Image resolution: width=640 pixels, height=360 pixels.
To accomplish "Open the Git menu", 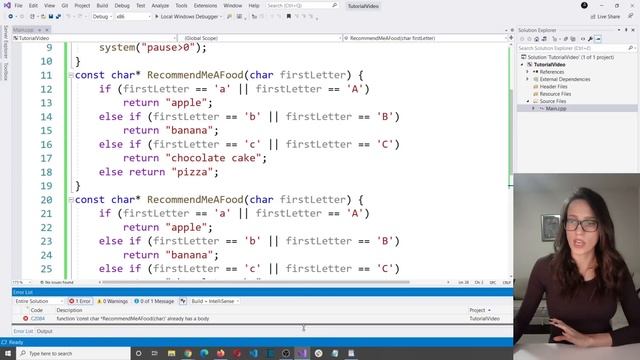I will [x=65, y=6].
